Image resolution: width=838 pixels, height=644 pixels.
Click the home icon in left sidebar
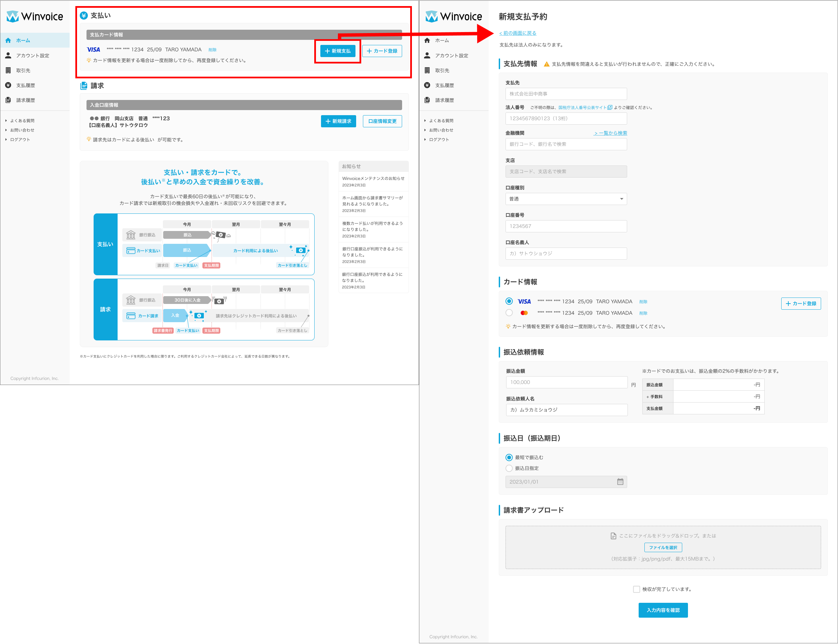[8, 40]
